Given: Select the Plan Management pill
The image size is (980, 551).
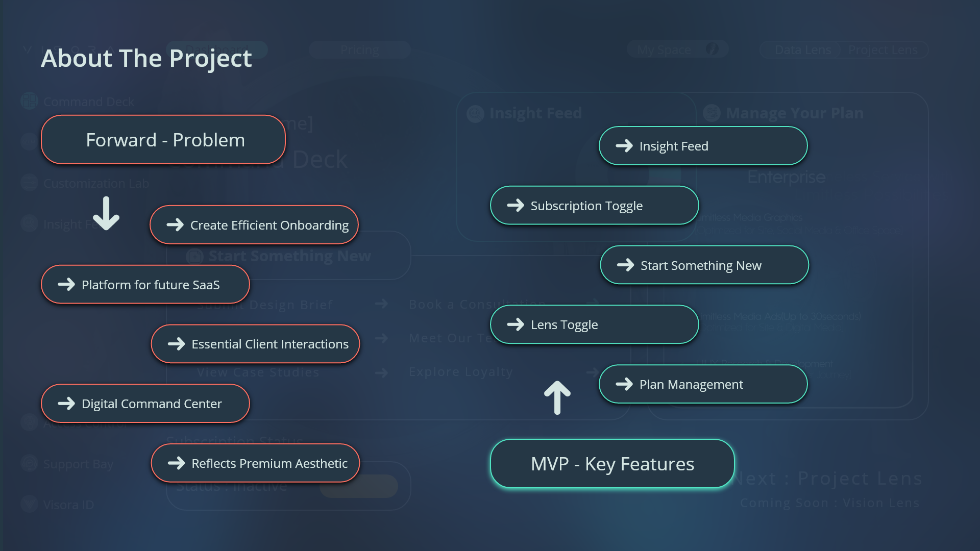Looking at the screenshot, I should pos(703,384).
